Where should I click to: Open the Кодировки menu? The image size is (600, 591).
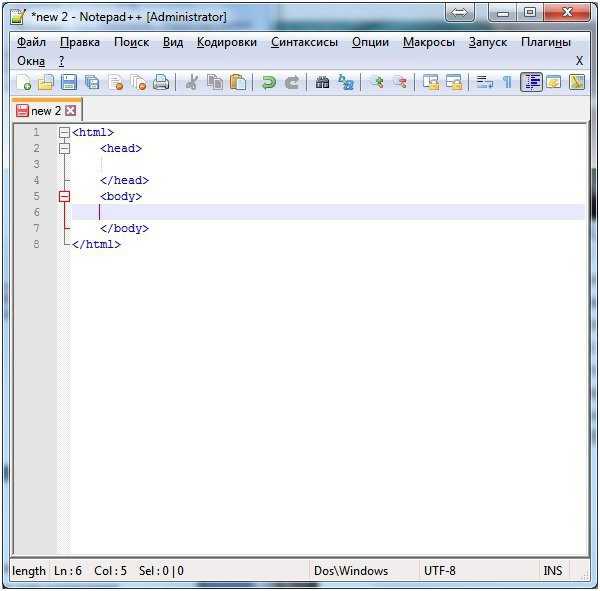pyautogui.click(x=227, y=42)
